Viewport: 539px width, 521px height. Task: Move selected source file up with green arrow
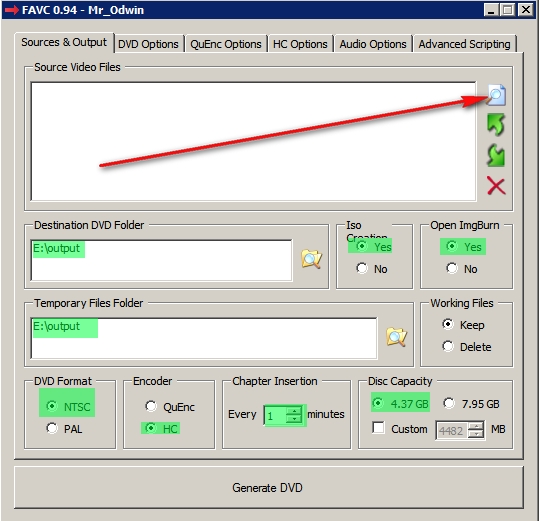pyautogui.click(x=496, y=124)
